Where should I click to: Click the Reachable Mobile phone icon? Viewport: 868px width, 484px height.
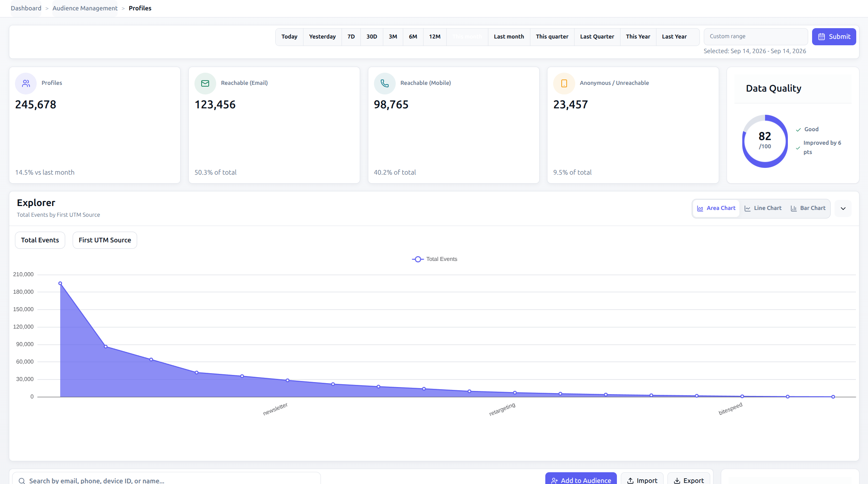point(385,83)
